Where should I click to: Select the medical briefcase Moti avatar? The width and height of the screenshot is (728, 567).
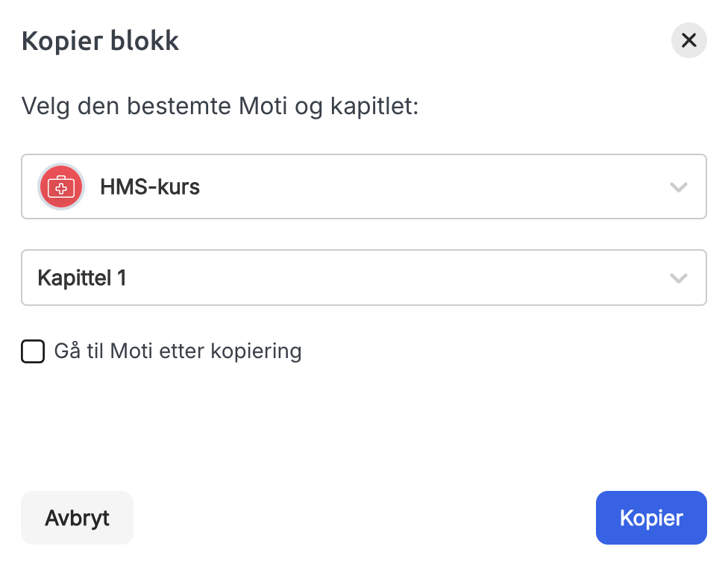(x=61, y=187)
